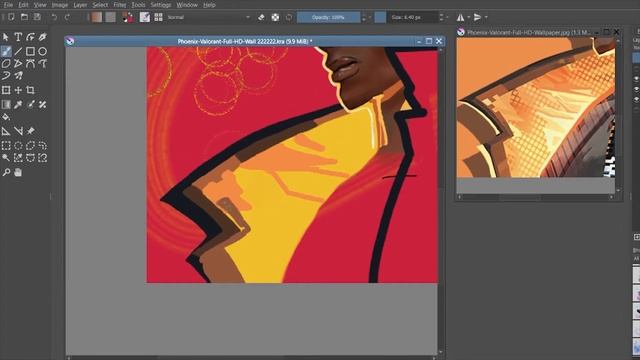
Task: Select the Ellipse shape tool
Action: [x=42, y=51]
